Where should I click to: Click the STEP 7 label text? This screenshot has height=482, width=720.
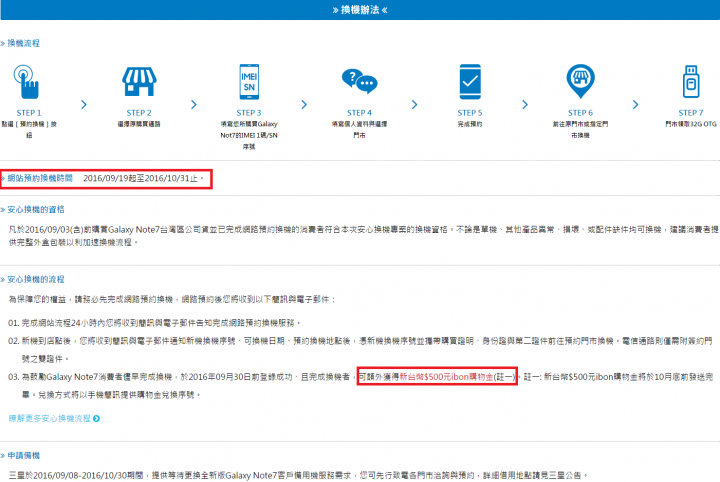pos(691,112)
